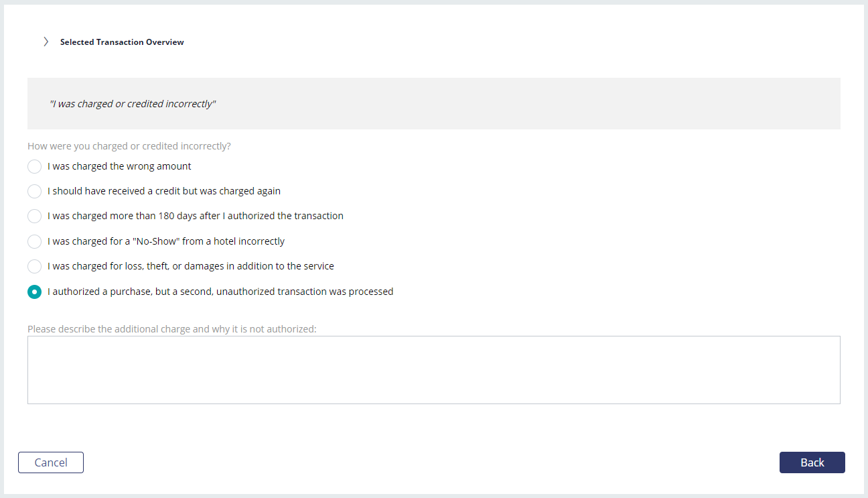Click the label 'I was charged the wrong amount'
Viewport: 868px width, 498px height.
point(119,166)
